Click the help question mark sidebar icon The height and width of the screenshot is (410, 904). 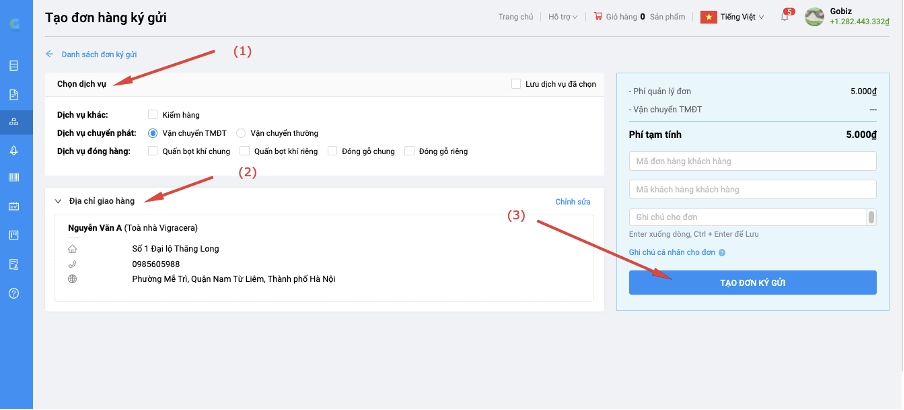14,293
